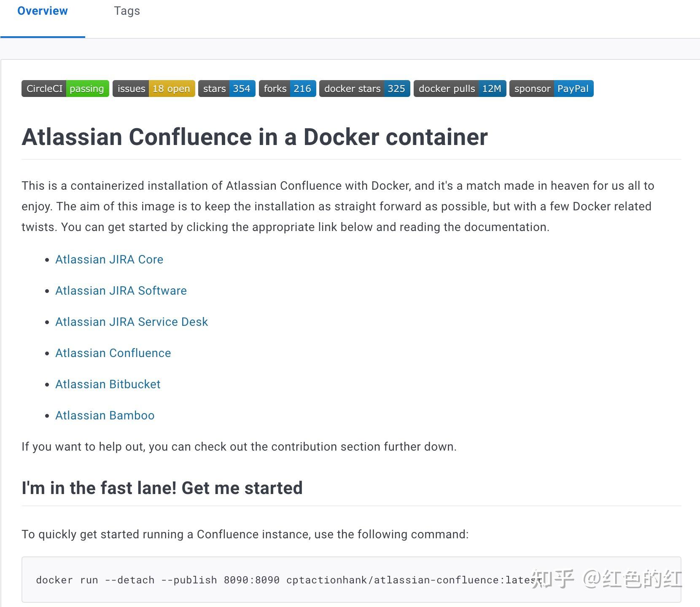Open the Atlassian Bitbucket link
This screenshot has width=700, height=607.
108,384
